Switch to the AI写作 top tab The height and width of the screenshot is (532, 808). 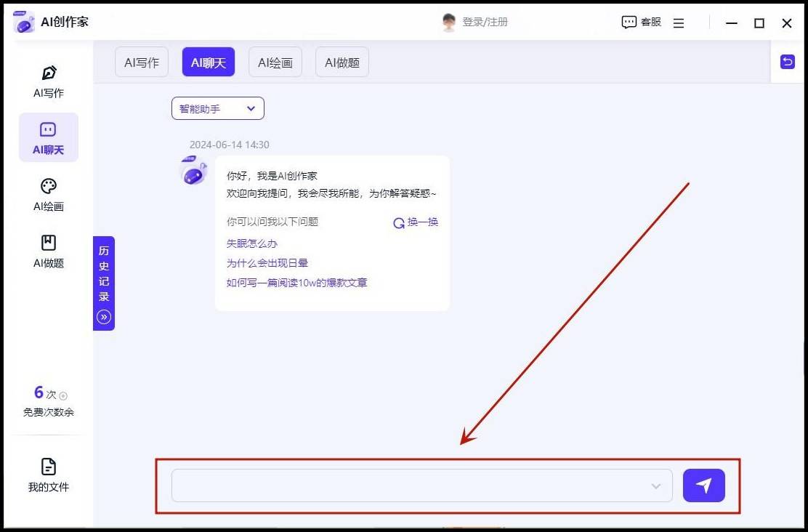pos(142,63)
